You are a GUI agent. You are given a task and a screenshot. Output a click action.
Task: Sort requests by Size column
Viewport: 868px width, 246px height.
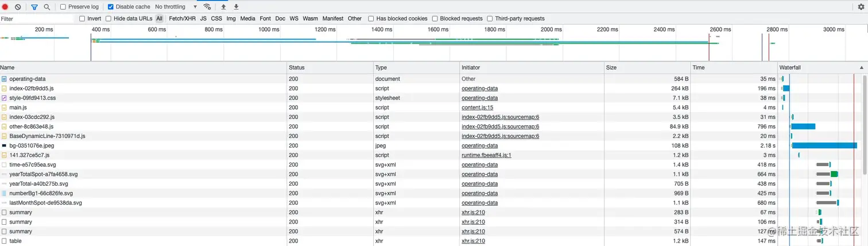coord(648,67)
